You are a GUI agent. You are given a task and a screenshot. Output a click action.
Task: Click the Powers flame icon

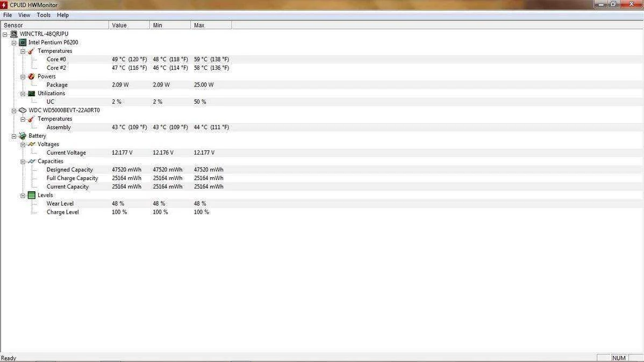[31, 76]
